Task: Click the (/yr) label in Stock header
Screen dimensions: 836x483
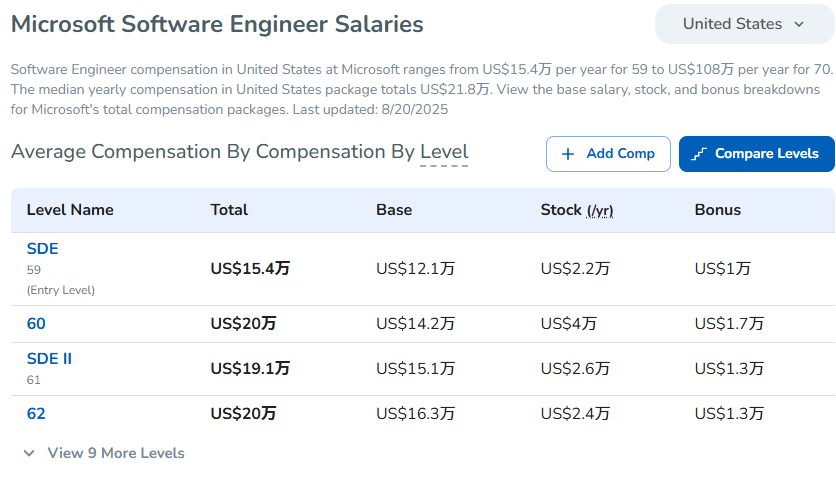Action: coord(600,211)
